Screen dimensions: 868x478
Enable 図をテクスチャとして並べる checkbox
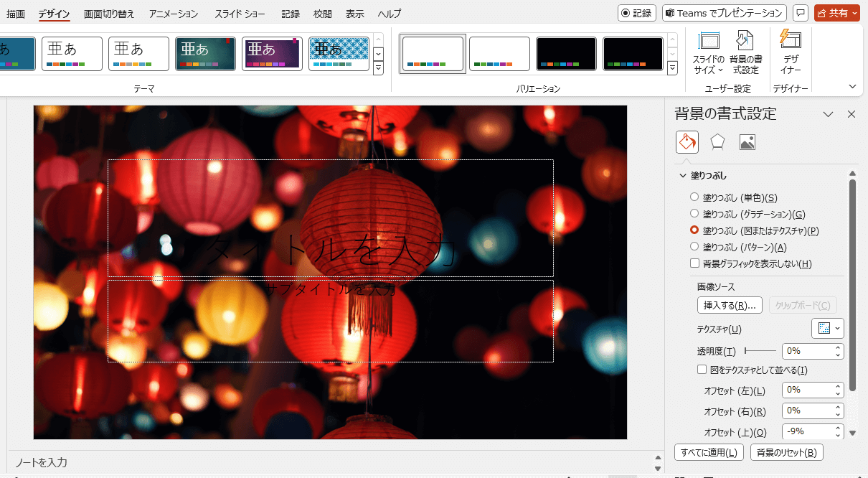pyautogui.click(x=702, y=370)
